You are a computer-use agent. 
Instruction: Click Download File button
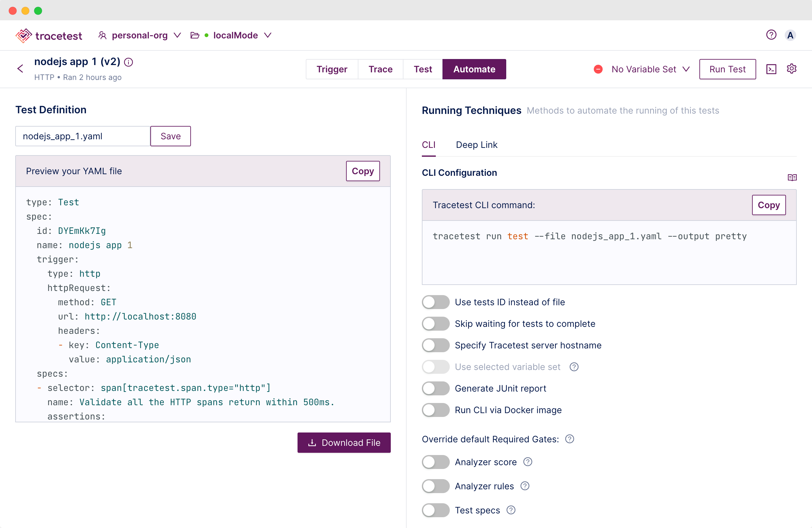(344, 442)
